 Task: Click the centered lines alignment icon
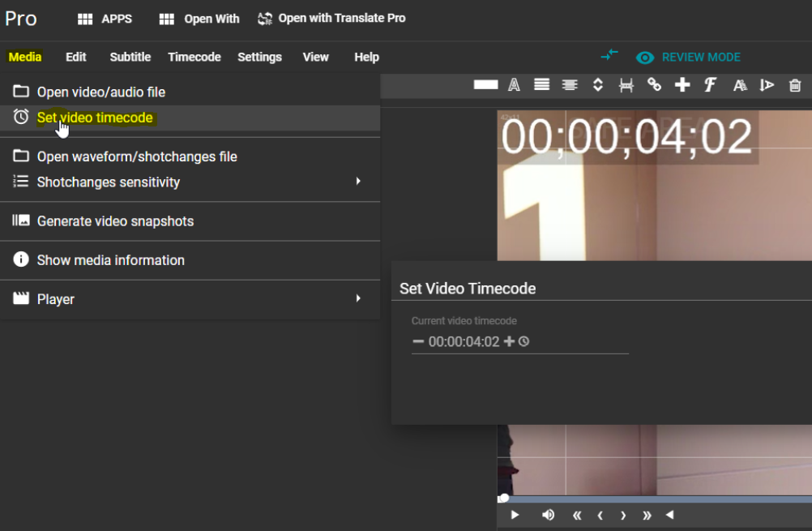coord(570,85)
